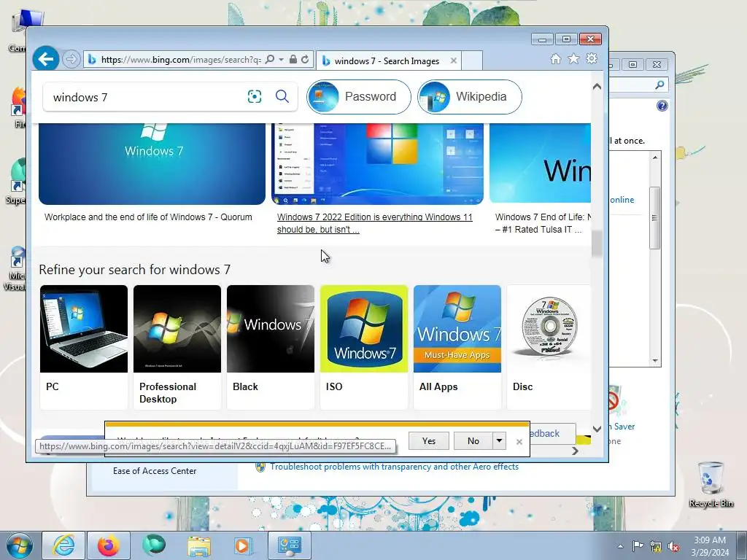Refine search by Black category
The image size is (747, 560).
click(x=271, y=347)
